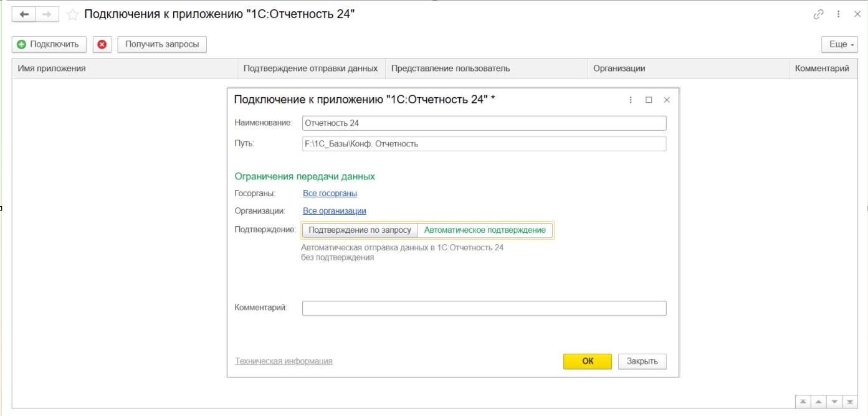Click the Закрыть button

642,362
